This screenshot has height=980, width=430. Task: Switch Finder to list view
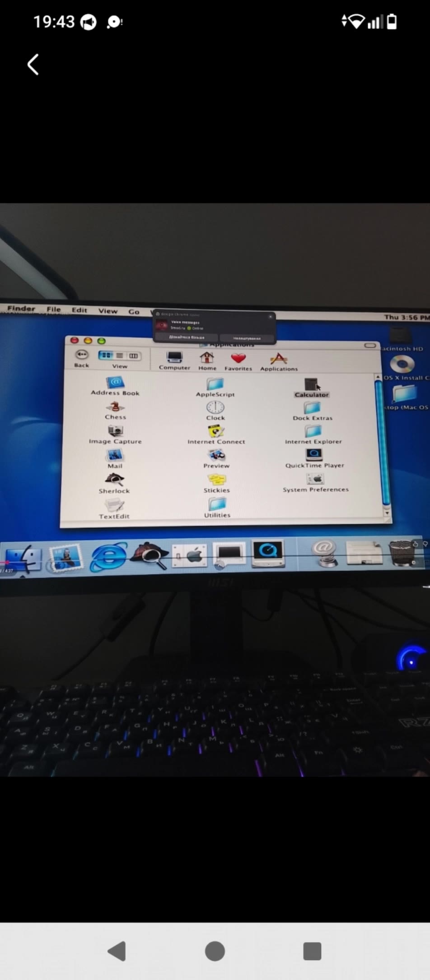pyautogui.click(x=120, y=356)
